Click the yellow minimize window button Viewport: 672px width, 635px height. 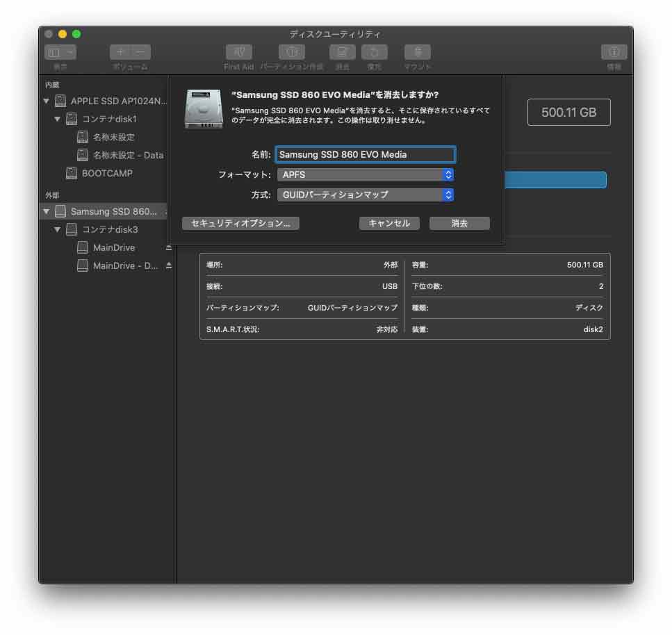click(x=63, y=34)
